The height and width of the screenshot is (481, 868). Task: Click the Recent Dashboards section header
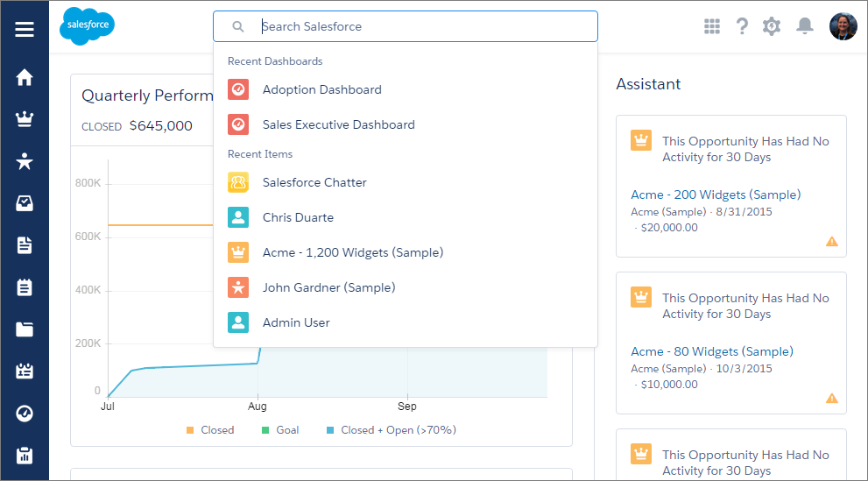coord(275,61)
